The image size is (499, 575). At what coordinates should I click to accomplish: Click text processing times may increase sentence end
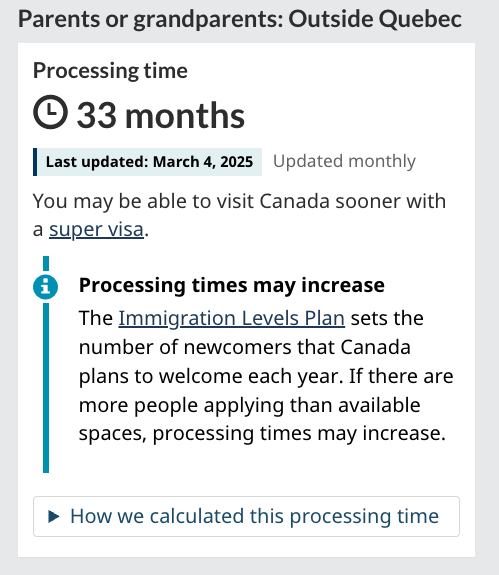299,434
